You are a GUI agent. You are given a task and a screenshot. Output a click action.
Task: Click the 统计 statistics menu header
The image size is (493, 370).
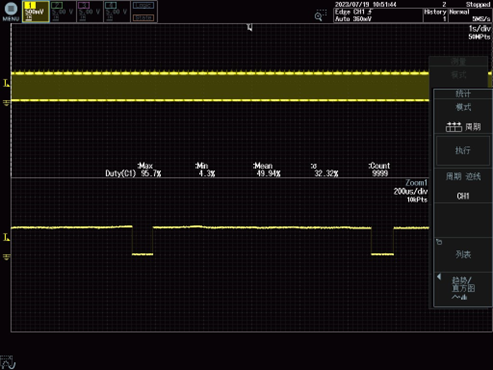[x=463, y=94]
